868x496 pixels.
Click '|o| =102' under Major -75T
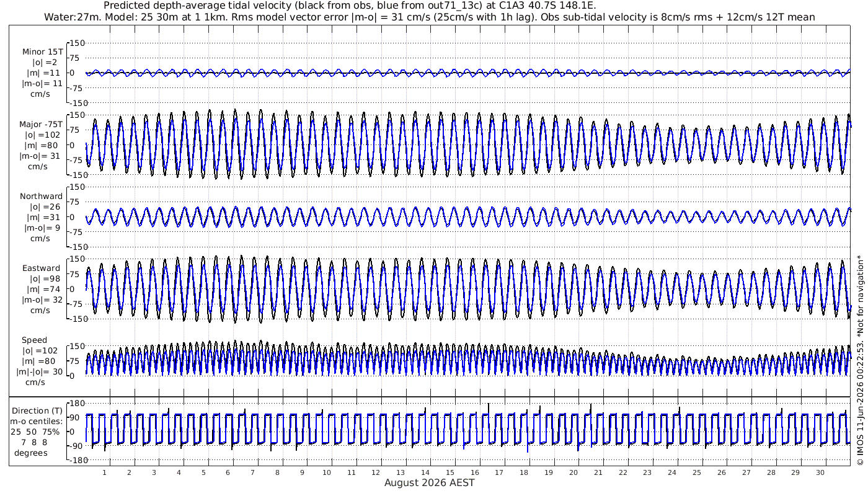pos(43,135)
